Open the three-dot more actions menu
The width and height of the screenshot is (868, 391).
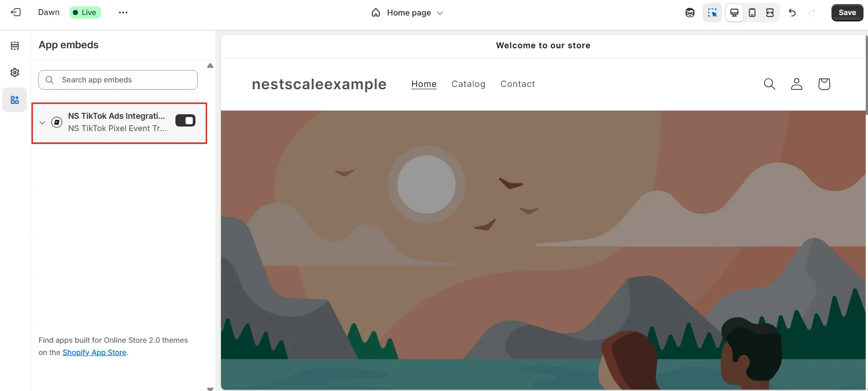point(123,12)
